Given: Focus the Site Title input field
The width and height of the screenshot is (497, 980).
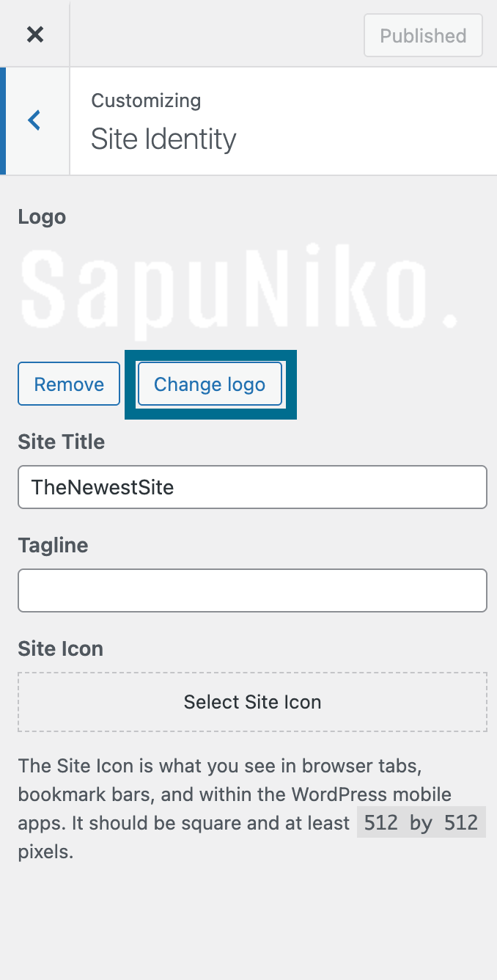Looking at the screenshot, I should coord(252,487).
